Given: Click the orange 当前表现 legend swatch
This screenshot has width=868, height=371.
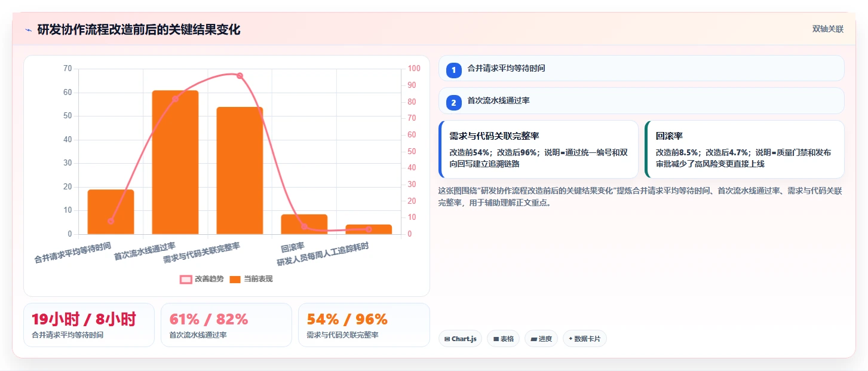Looking at the screenshot, I should tap(235, 279).
